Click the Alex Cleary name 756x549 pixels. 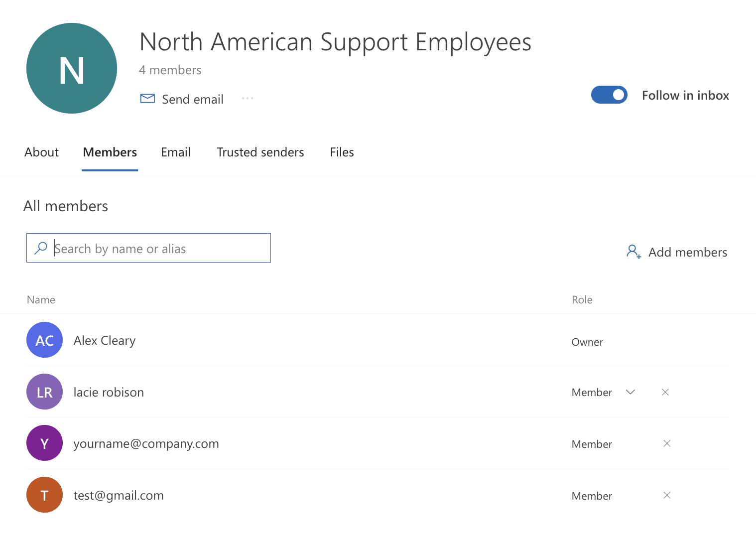coord(105,341)
